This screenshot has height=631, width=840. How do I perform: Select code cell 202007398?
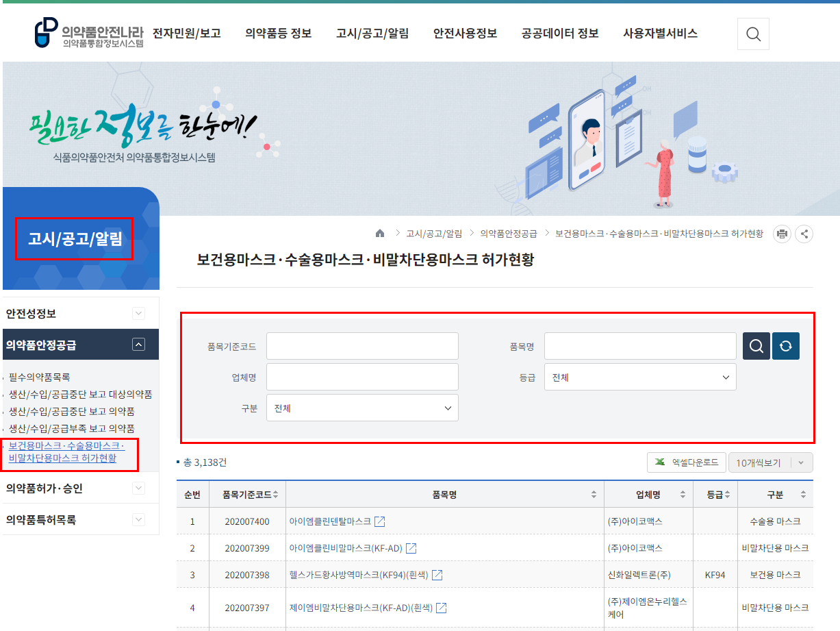247,575
